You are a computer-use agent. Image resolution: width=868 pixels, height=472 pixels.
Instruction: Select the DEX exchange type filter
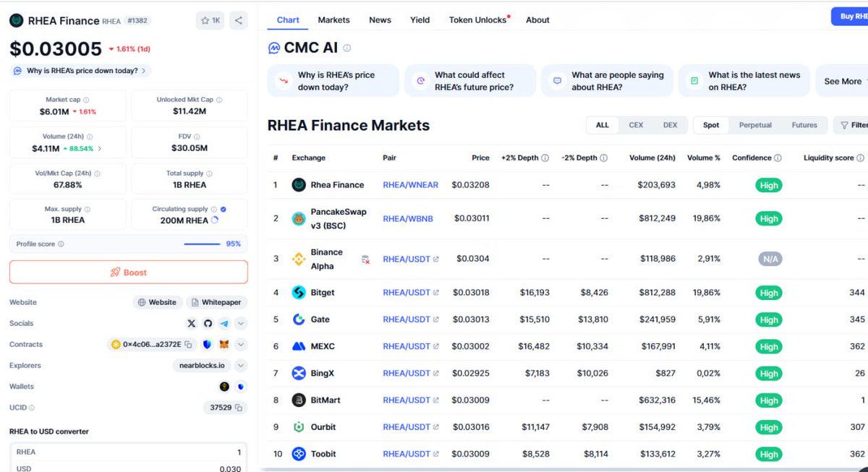point(671,125)
